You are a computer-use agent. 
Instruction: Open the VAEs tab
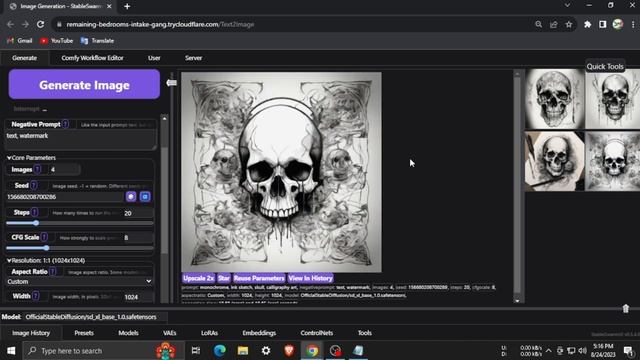coord(169,333)
